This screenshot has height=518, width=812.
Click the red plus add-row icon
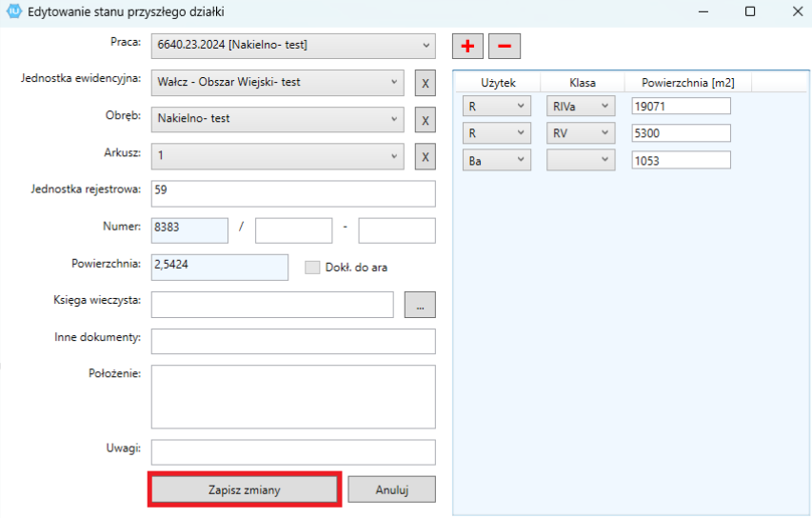coord(467,46)
